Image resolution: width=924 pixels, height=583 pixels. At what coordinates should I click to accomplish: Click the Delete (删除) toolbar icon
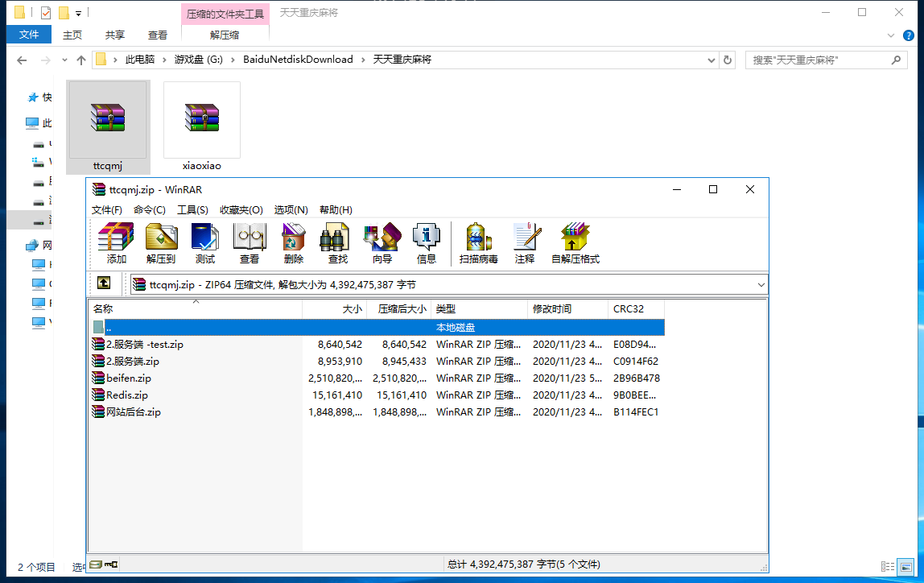tap(294, 243)
